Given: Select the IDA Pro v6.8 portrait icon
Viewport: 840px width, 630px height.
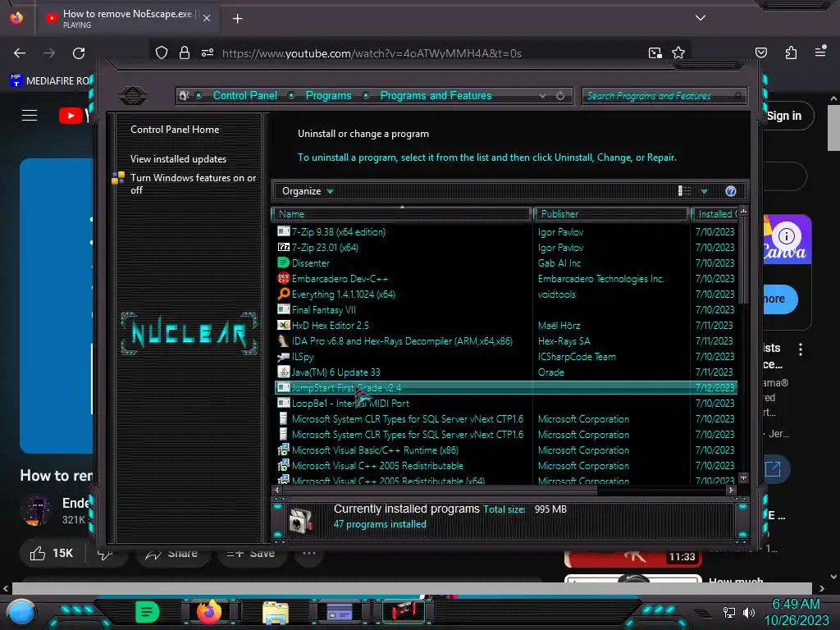Looking at the screenshot, I should click(x=283, y=340).
